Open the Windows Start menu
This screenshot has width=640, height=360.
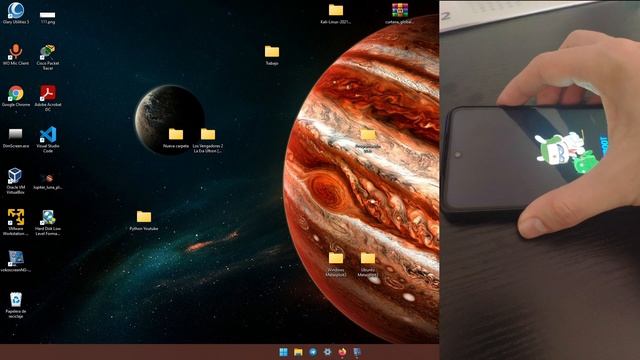[283, 352]
